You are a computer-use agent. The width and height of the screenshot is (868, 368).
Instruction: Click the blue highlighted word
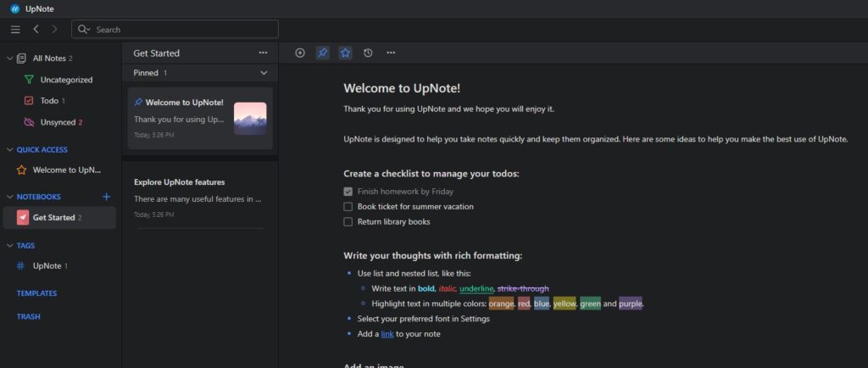pos(542,304)
